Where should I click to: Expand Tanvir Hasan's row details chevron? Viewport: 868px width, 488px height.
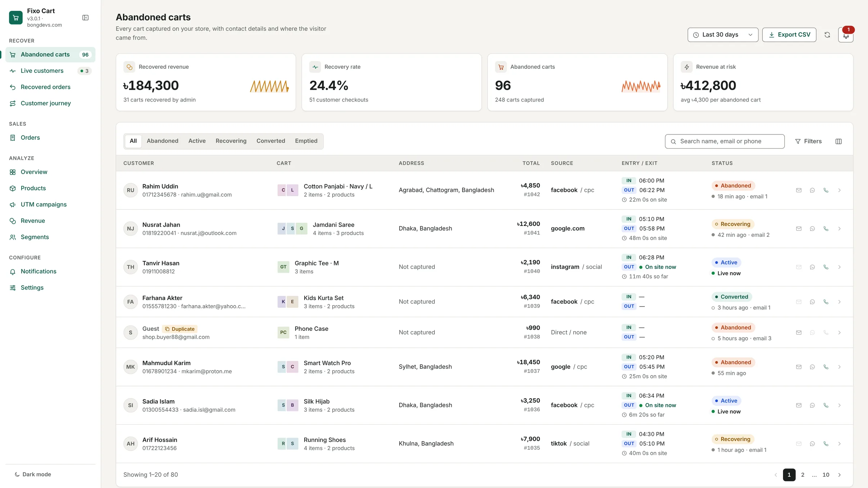point(839,267)
